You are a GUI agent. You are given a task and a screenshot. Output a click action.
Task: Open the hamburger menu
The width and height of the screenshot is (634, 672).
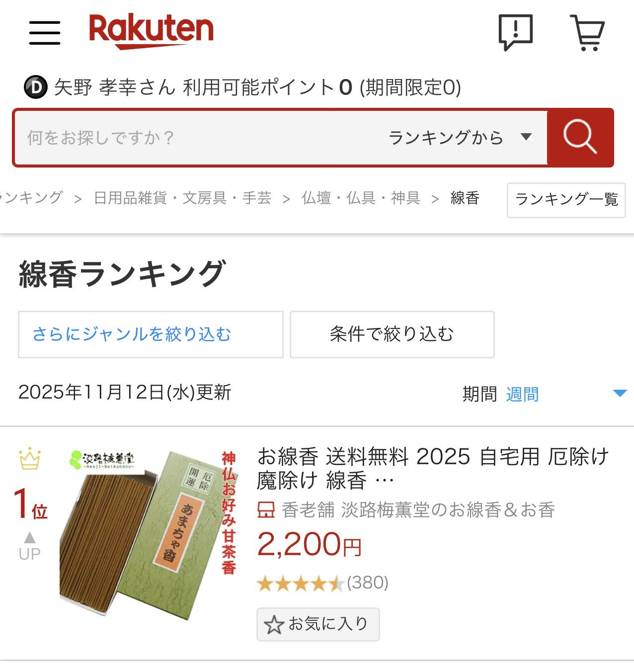(45, 33)
